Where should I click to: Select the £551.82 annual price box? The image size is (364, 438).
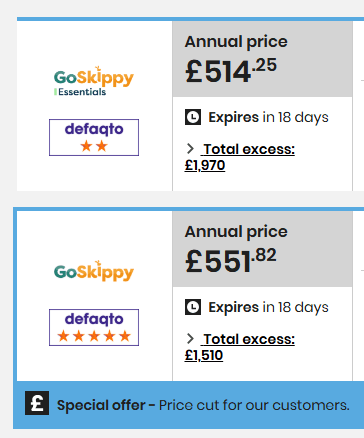pyautogui.click(x=262, y=249)
